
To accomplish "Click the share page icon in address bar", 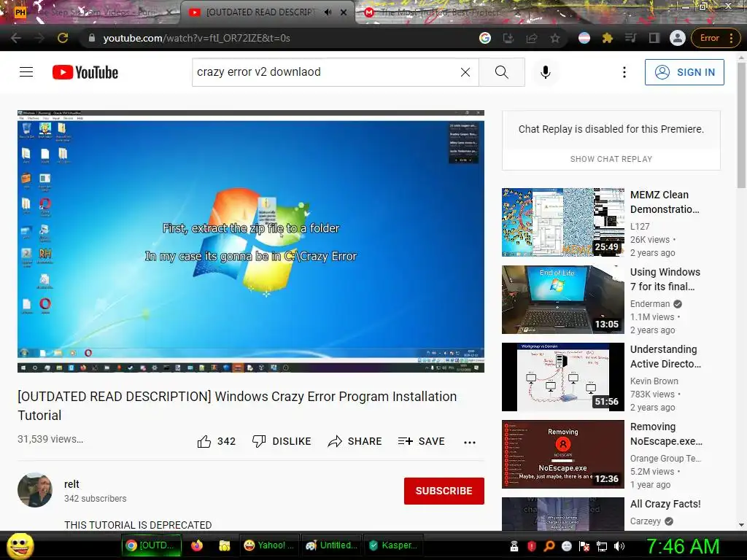I will [x=532, y=38].
